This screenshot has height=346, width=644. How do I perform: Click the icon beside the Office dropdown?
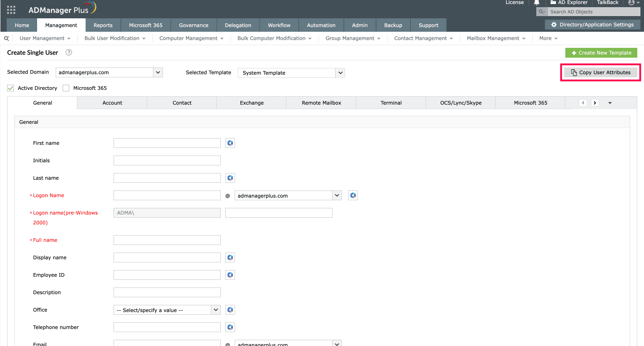coord(230,310)
